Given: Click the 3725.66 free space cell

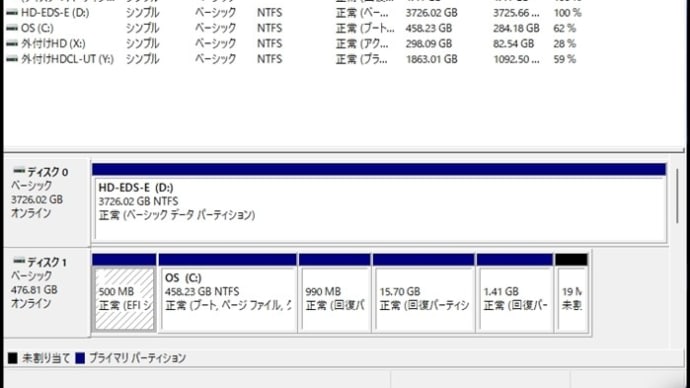Looking at the screenshot, I should point(516,13).
